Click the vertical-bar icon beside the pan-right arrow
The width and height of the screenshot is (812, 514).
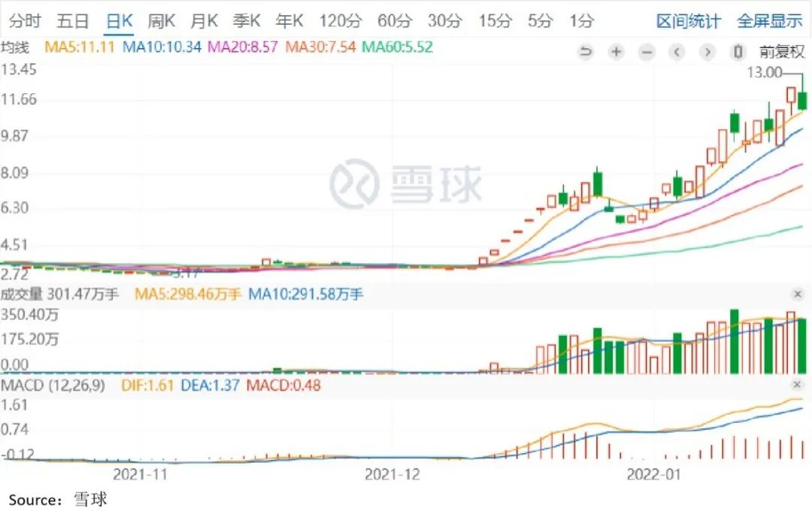[738, 52]
